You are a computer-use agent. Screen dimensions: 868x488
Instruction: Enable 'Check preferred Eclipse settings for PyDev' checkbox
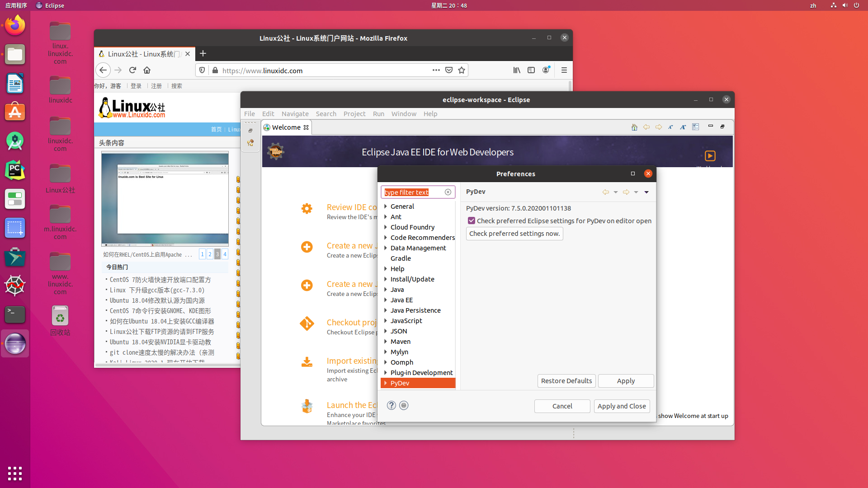click(472, 221)
